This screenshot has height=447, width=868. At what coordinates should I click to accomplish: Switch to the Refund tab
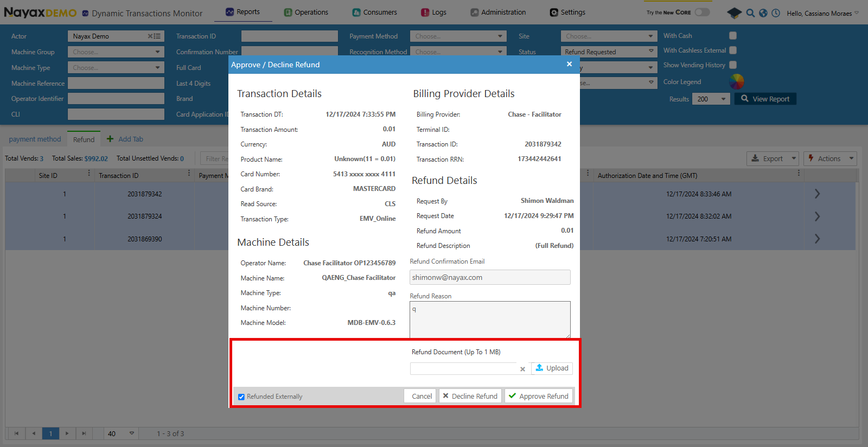click(x=84, y=139)
